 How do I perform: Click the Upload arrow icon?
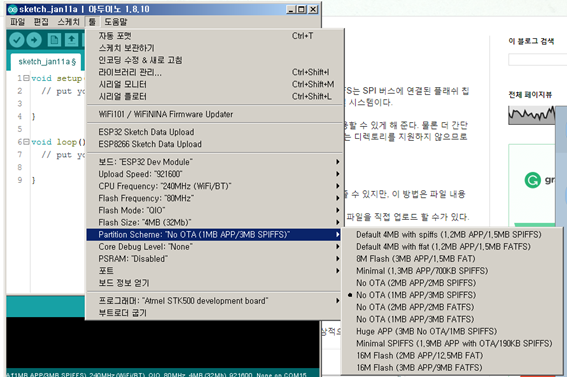coord(34,40)
